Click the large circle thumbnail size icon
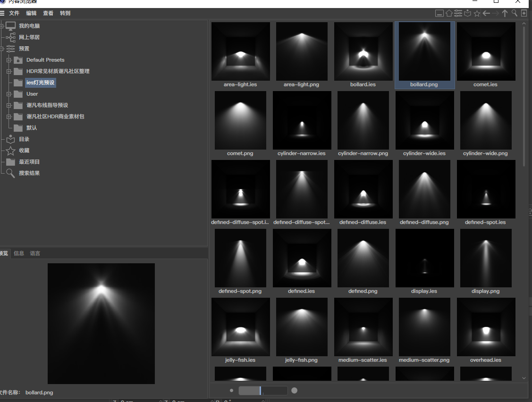Image resolution: width=532 pixels, height=402 pixels. (x=294, y=391)
